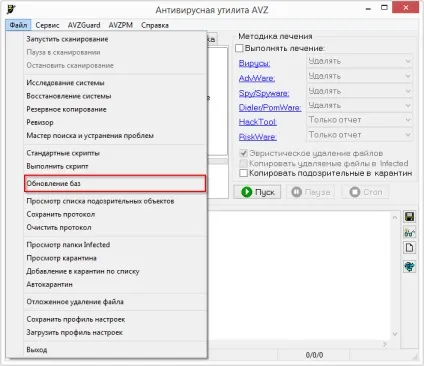424x366 pixels.
Task: Click the HackTool link
Action: point(258,122)
